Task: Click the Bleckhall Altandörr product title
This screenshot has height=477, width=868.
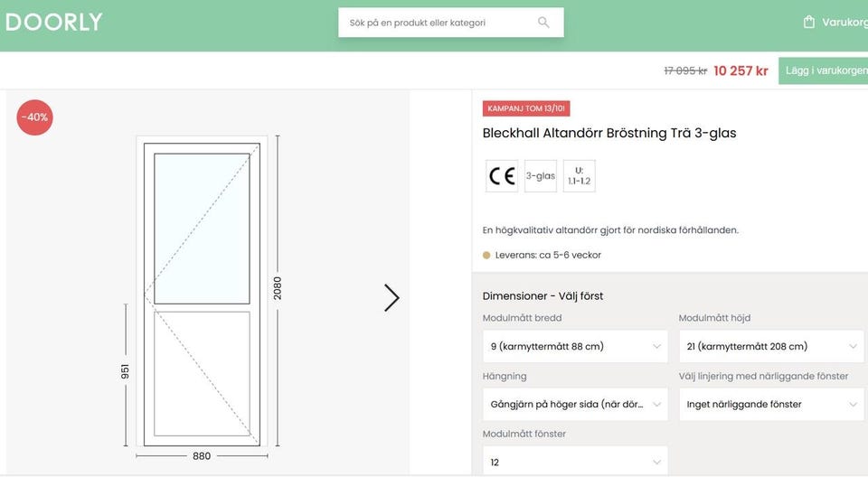Action: [609, 133]
